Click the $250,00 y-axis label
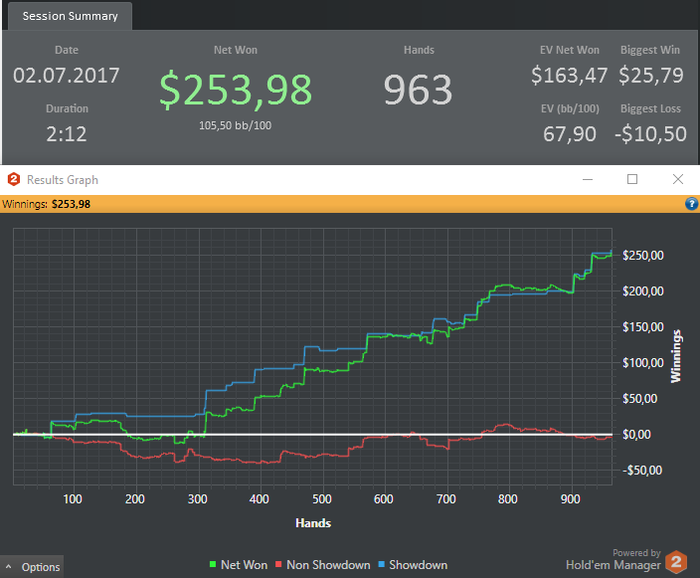The height and width of the screenshot is (578, 700). point(643,255)
